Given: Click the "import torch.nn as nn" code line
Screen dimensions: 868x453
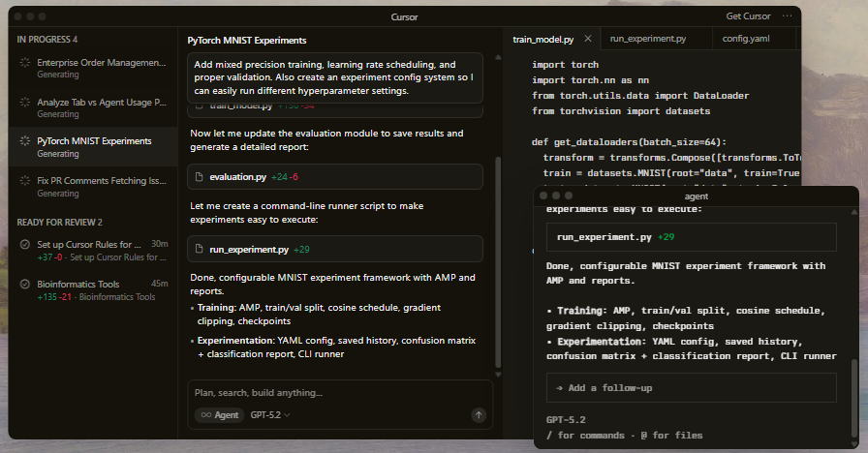Looking at the screenshot, I should click(590, 80).
